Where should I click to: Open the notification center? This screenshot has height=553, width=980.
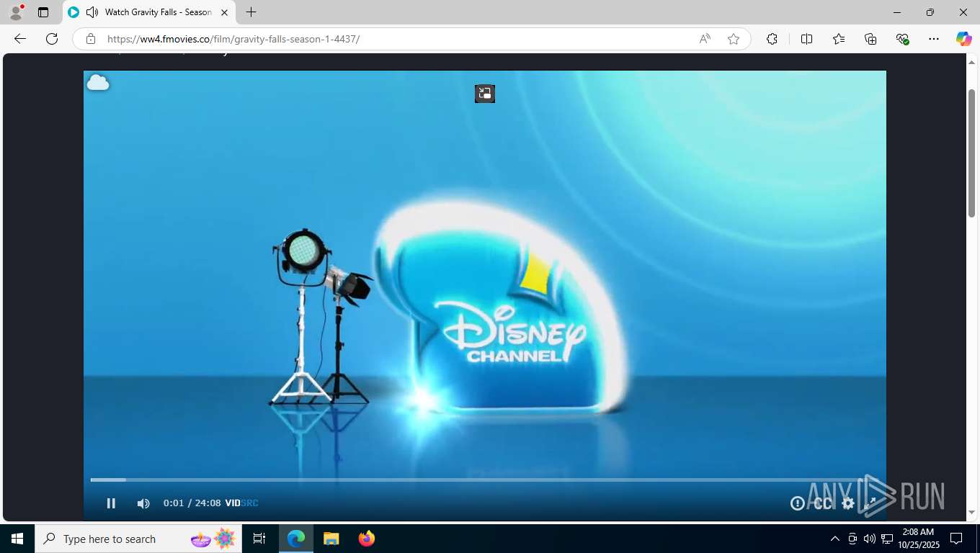pyautogui.click(x=956, y=539)
